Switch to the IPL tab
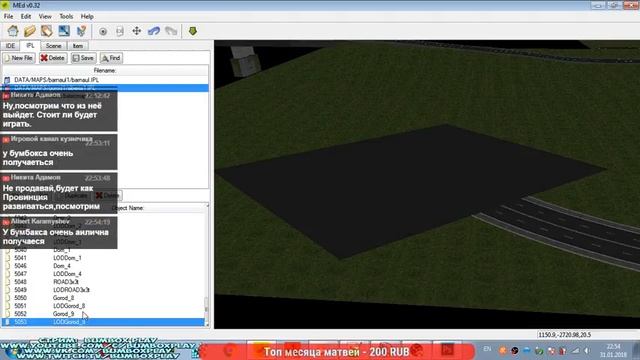640x360 pixels. coord(30,45)
